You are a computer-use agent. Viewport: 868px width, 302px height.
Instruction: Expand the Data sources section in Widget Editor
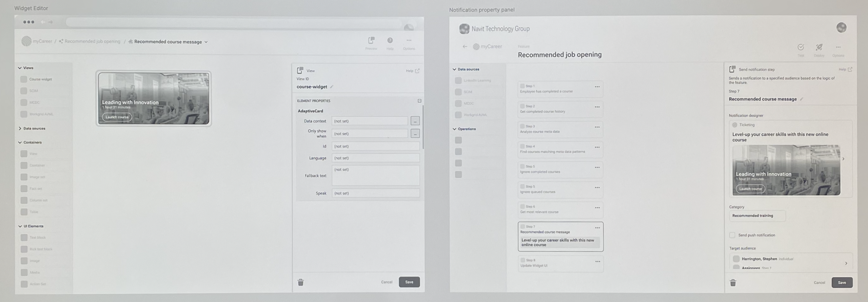(x=20, y=129)
